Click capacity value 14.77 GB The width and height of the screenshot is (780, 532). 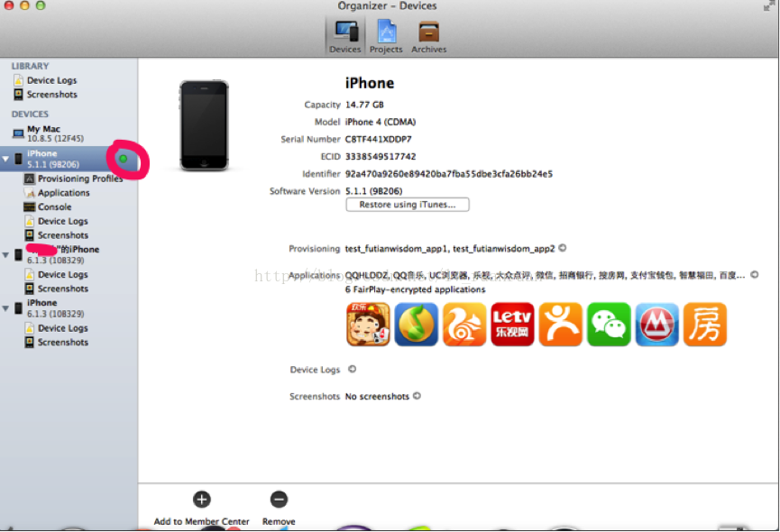(x=364, y=105)
